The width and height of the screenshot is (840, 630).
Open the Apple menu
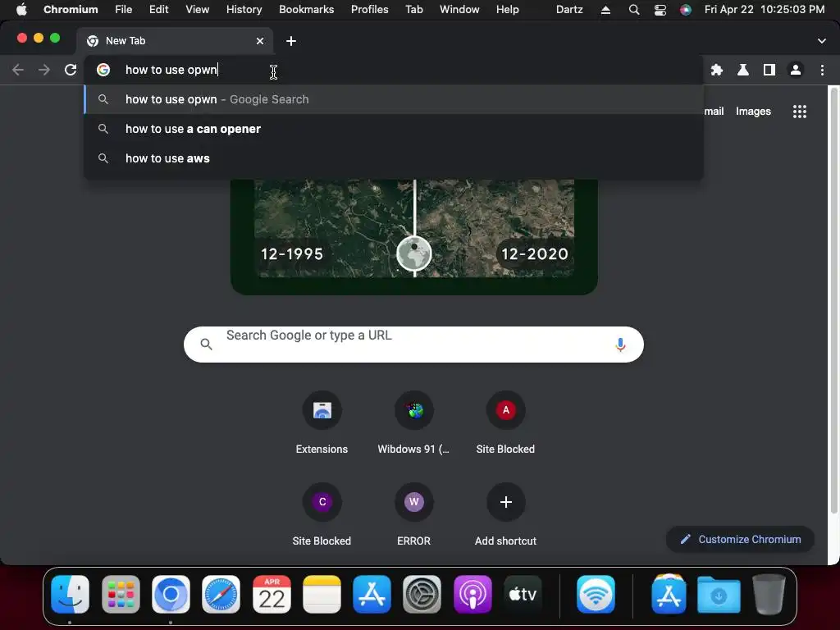21,9
